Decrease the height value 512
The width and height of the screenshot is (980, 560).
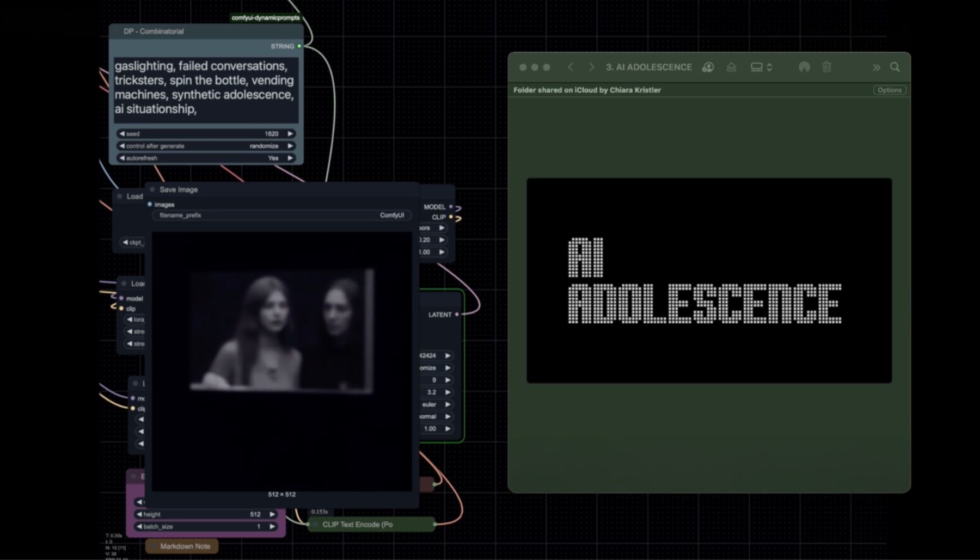139,514
